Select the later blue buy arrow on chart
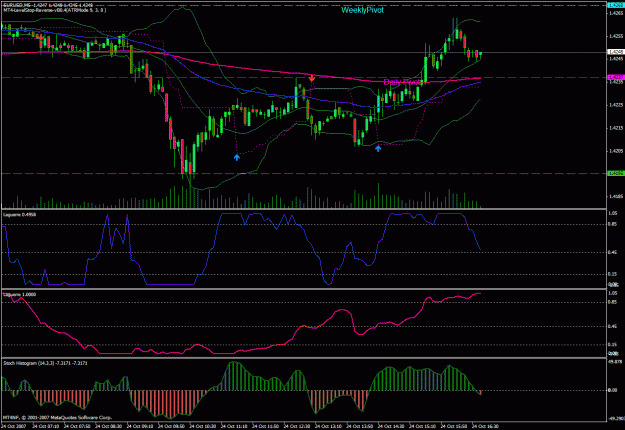Image resolution: width=625 pixels, height=430 pixels. (378, 148)
